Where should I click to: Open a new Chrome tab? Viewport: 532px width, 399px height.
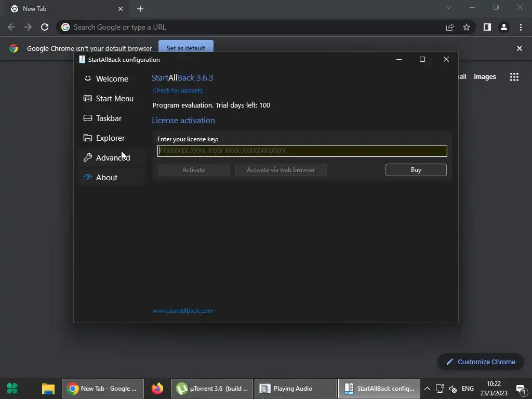[140, 9]
